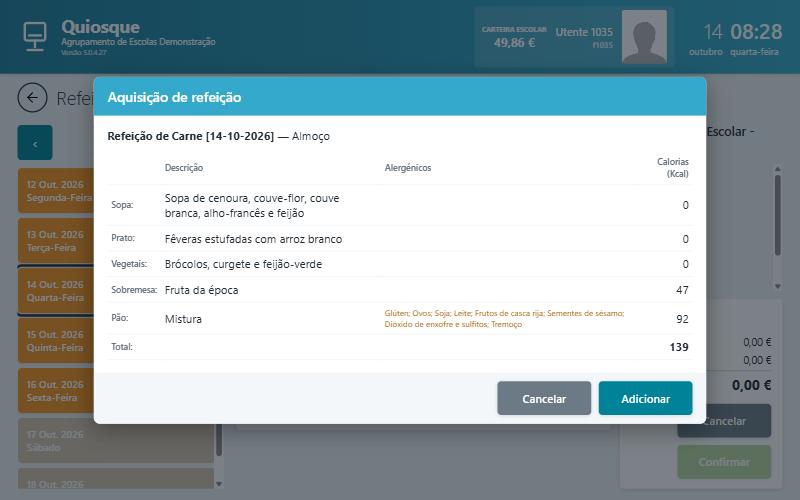The width and height of the screenshot is (800, 500).
Task: Select 17 Out. 2026 Sábado
Action: coord(116,441)
